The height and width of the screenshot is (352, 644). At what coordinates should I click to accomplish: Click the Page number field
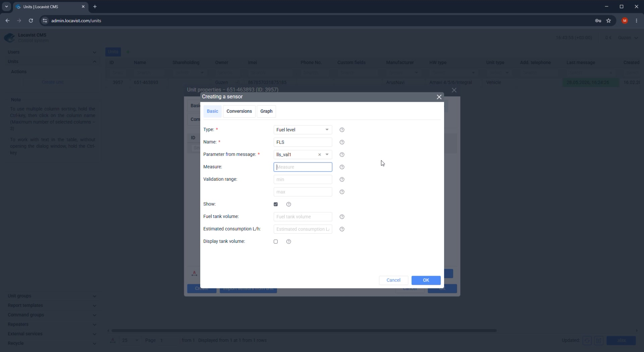click(x=168, y=341)
